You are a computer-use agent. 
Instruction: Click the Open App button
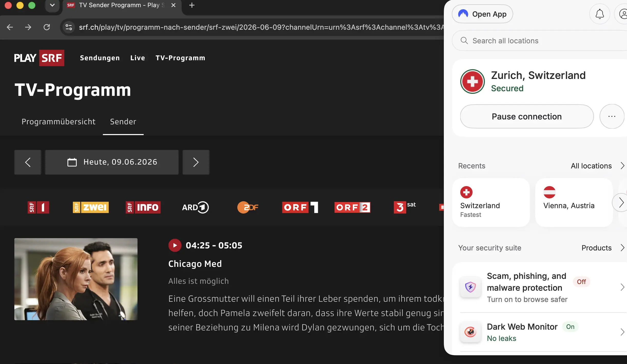(x=482, y=14)
